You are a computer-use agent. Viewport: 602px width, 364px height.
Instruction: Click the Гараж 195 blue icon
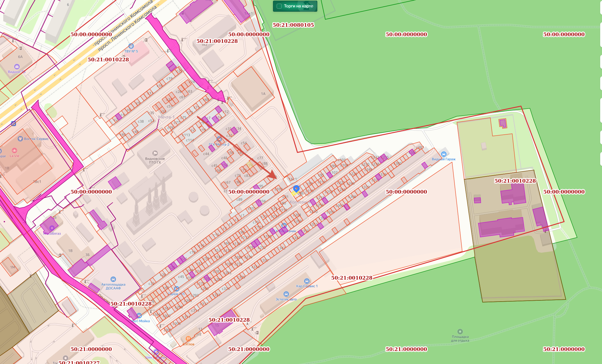coord(176,289)
